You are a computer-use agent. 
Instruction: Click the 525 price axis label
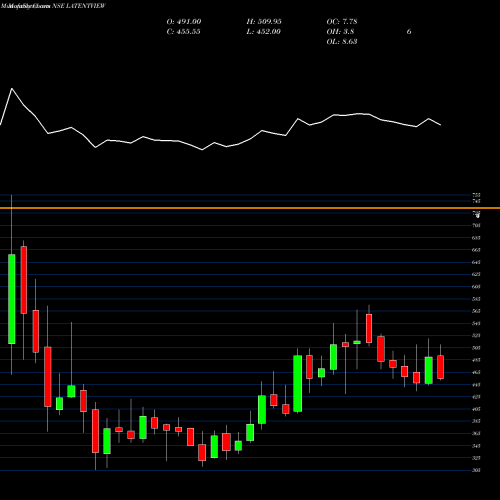point(476,336)
